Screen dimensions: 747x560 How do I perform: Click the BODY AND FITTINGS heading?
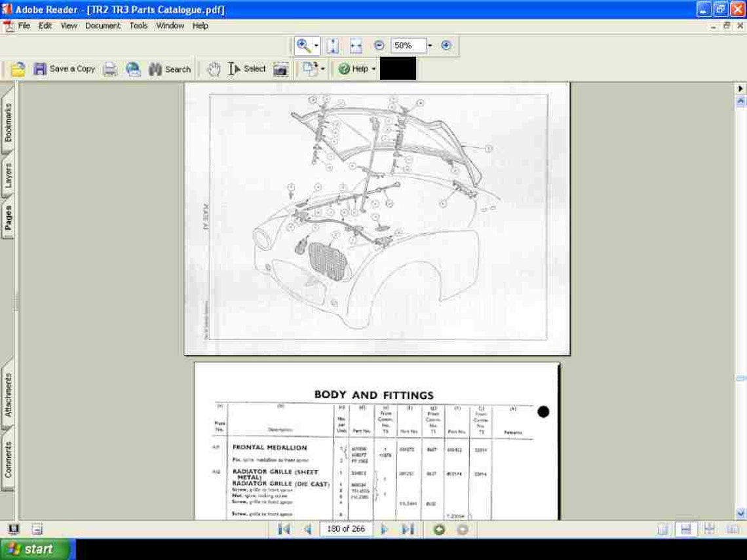pos(374,395)
